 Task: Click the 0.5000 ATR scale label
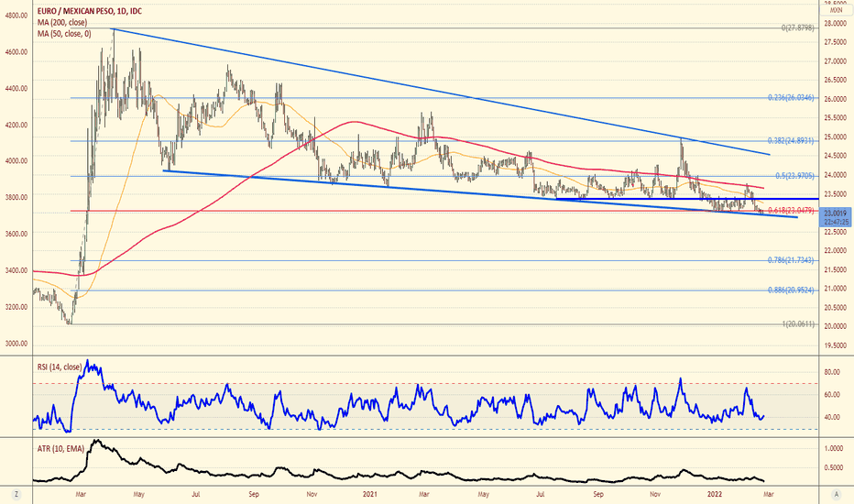click(834, 467)
